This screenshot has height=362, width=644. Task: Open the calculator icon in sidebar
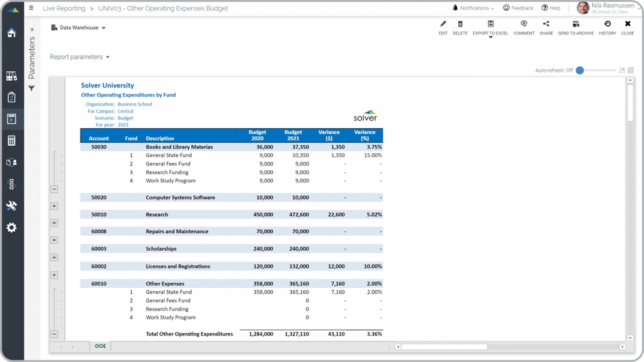(12, 141)
